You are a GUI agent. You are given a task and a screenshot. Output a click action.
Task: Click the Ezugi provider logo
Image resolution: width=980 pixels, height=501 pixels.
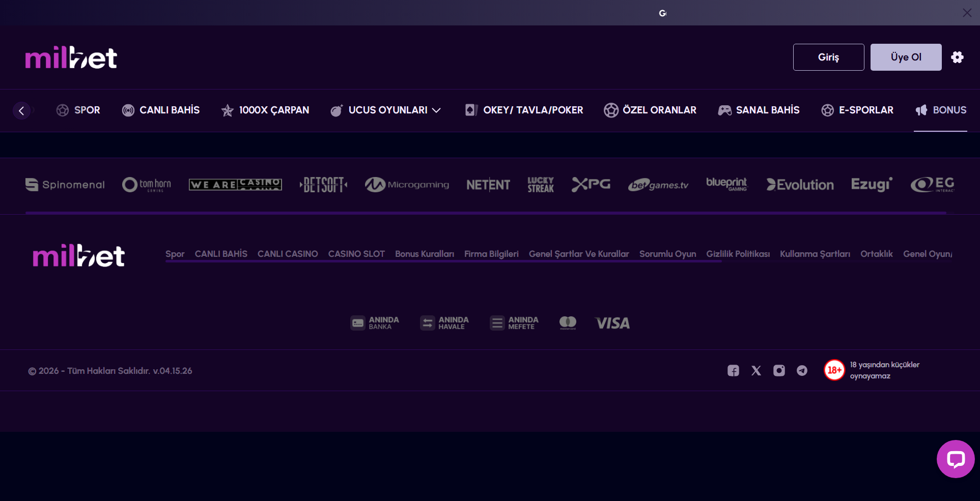[x=872, y=185]
